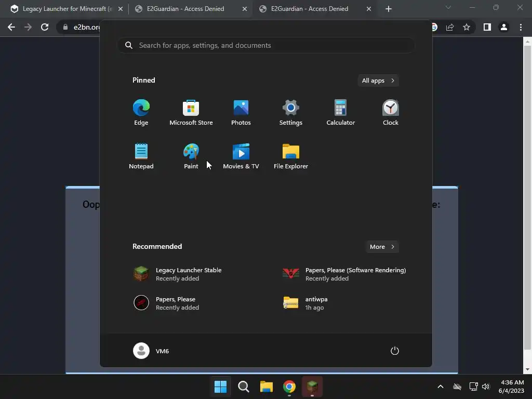
Task: Open taskbar Search icon
Action: click(x=243, y=387)
